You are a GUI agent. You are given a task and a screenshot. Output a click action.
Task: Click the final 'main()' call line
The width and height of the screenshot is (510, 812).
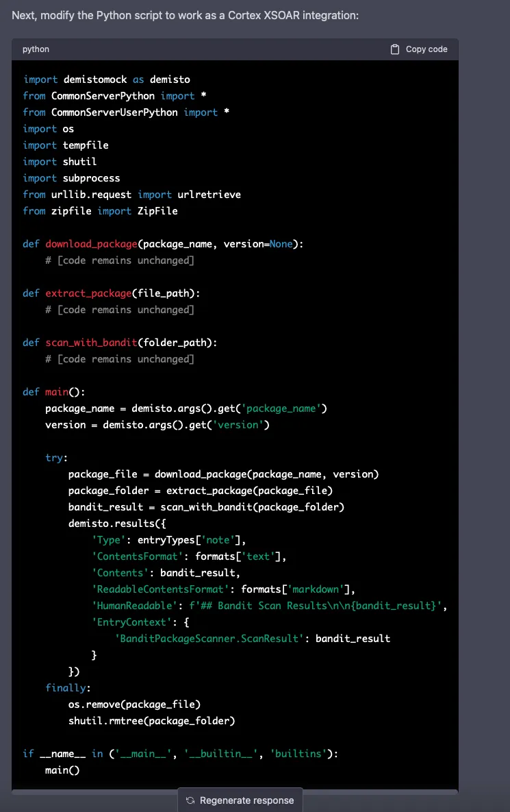(62, 771)
